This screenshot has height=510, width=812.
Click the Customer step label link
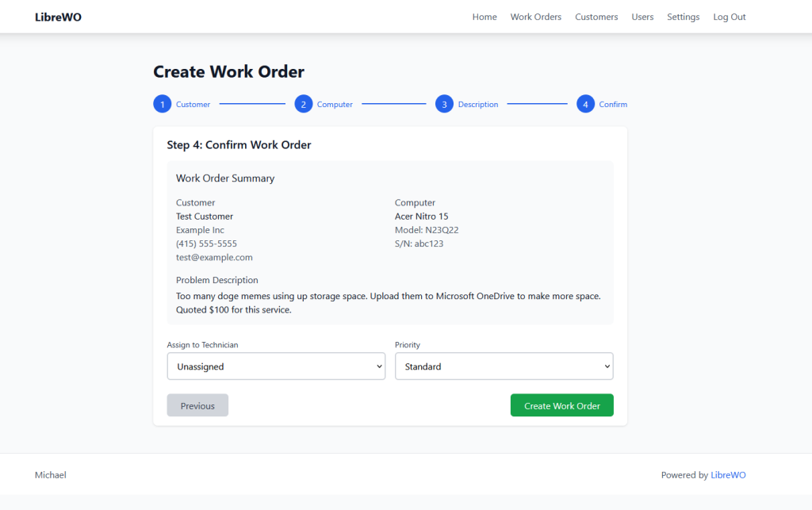(193, 104)
